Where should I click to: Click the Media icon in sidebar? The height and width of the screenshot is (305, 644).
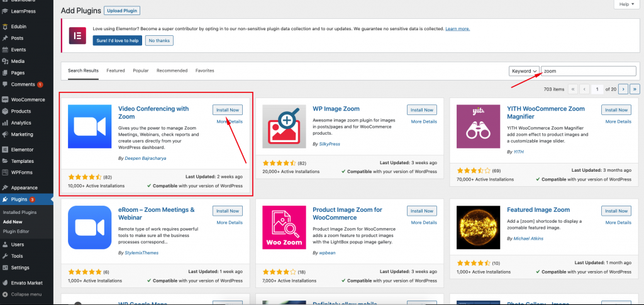(x=5, y=61)
